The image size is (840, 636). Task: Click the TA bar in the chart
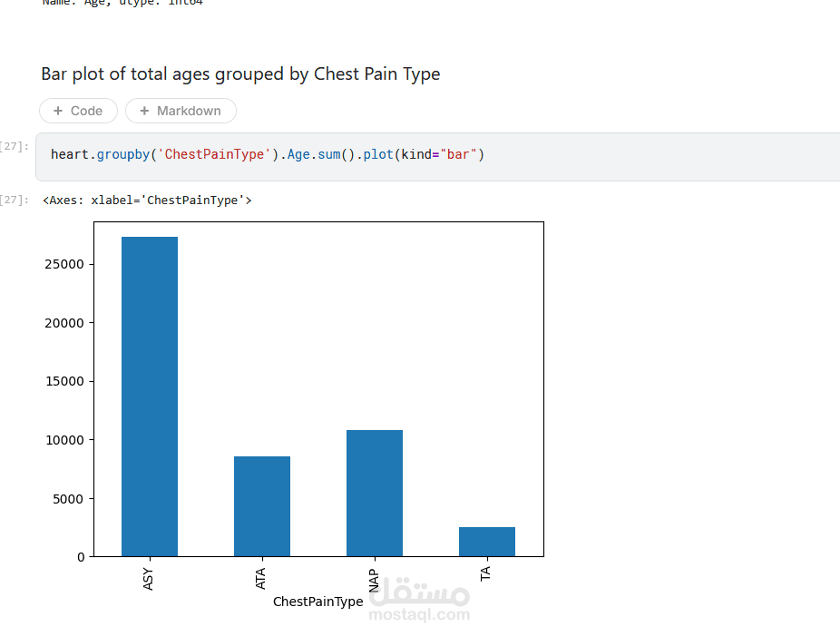tap(487, 542)
